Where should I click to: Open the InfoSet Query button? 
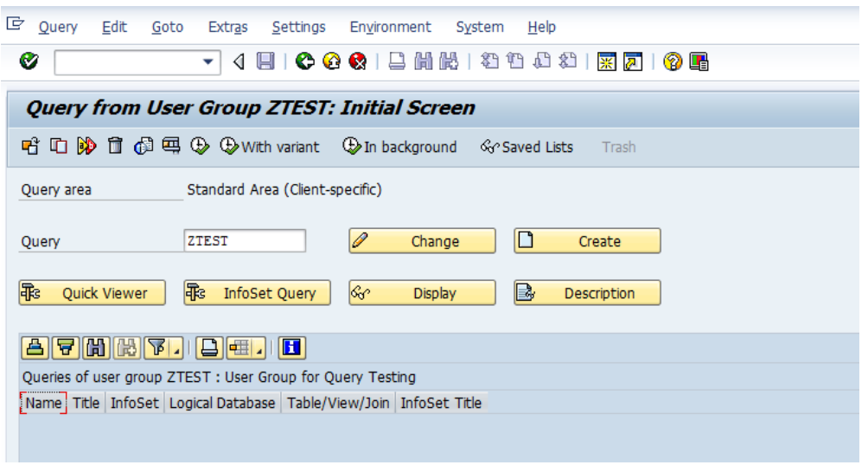pyautogui.click(x=257, y=292)
